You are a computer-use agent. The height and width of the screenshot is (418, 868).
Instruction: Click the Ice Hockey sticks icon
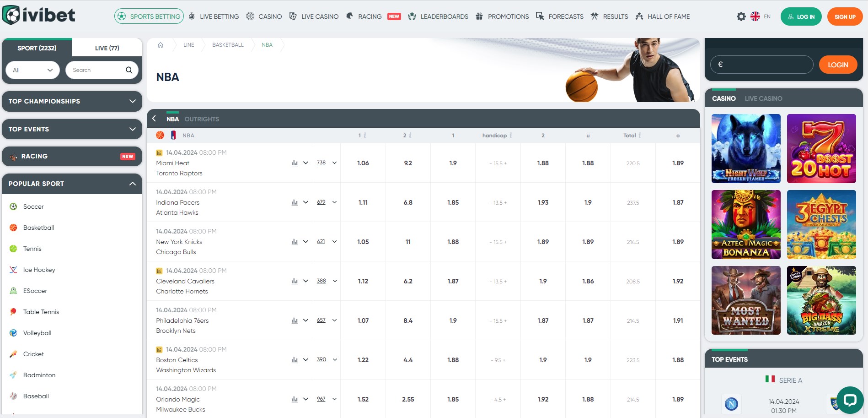(13, 270)
